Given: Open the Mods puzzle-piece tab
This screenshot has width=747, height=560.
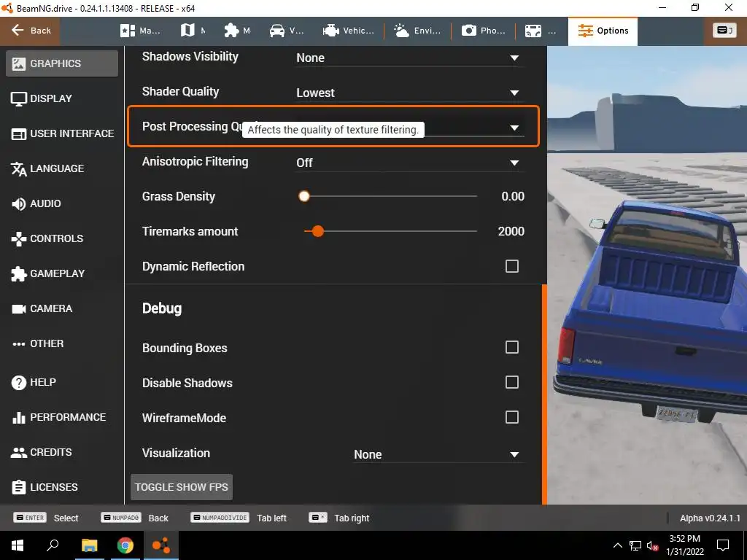Looking at the screenshot, I should 237,31.
